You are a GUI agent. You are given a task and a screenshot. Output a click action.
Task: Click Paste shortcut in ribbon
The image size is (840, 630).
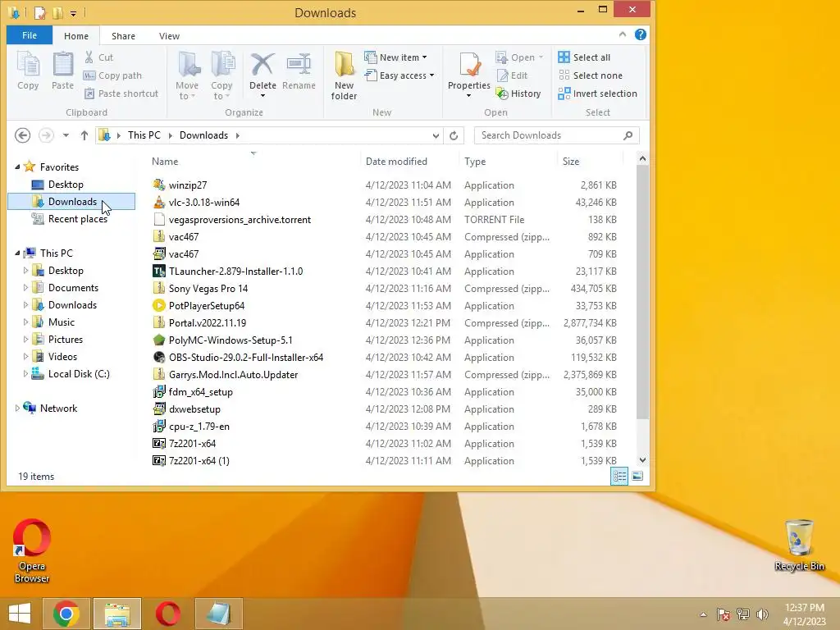click(x=121, y=94)
